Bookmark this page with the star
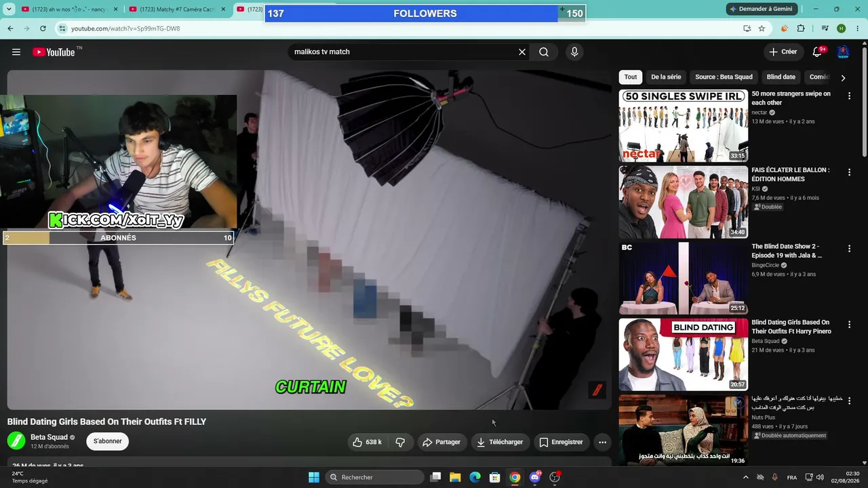The image size is (868, 488). pos(762,28)
